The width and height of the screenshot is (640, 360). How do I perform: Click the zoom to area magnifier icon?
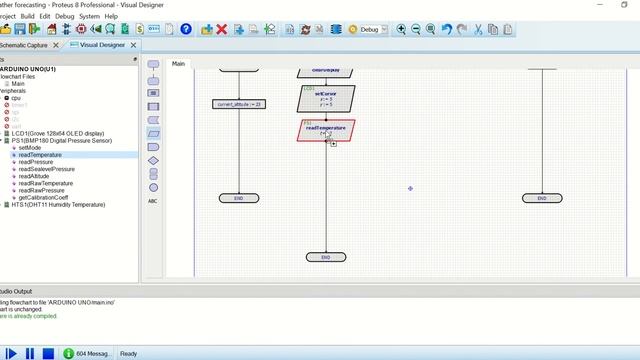(430, 29)
